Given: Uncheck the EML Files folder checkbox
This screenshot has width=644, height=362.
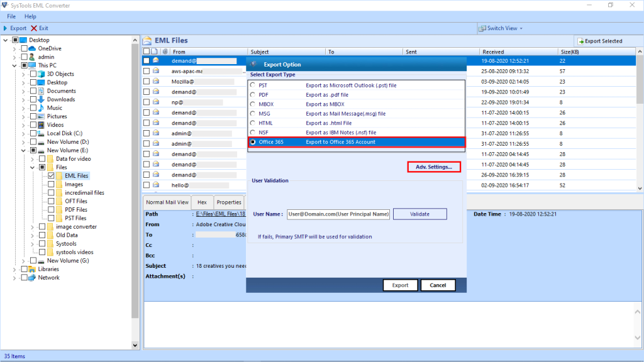Looking at the screenshot, I should [x=52, y=176].
